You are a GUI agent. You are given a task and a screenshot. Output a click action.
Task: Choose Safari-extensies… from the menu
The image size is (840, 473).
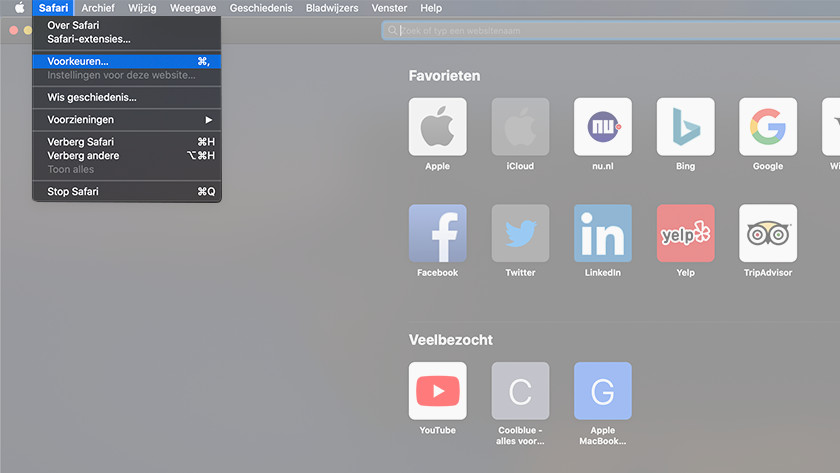point(126,39)
